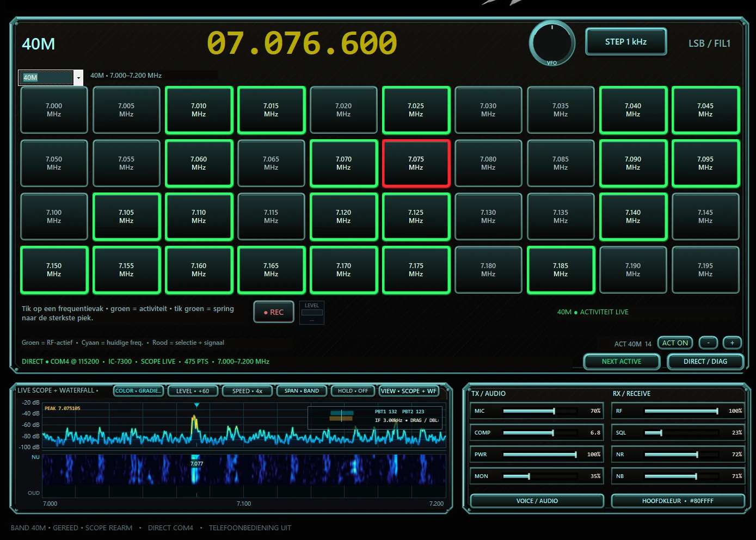
Task: Change the STEP 1 kHz tuning step
Action: coord(626,42)
